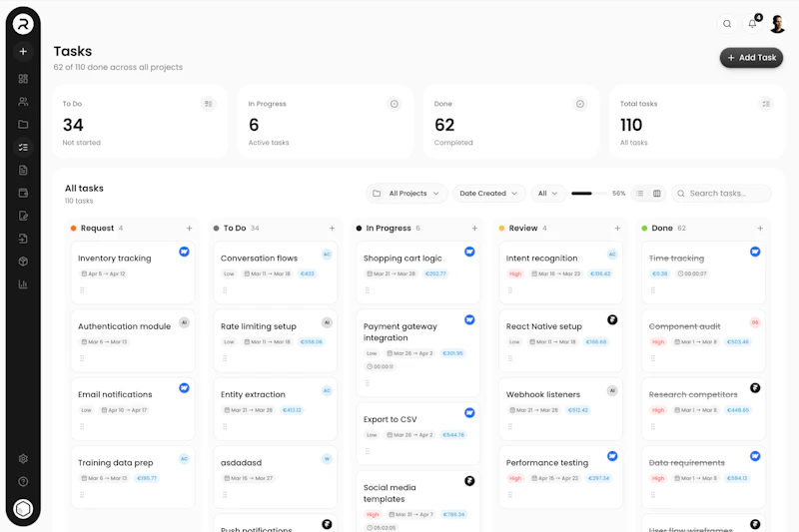Open the package box icon in sidebar

click(23, 262)
